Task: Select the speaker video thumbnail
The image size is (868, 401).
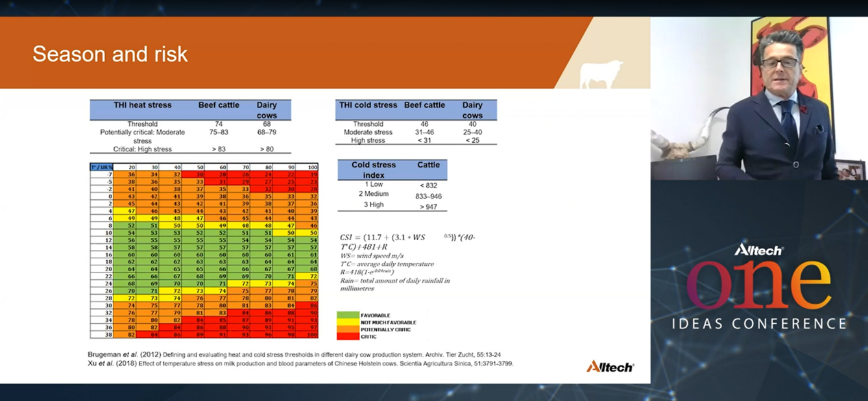Action: (x=759, y=98)
